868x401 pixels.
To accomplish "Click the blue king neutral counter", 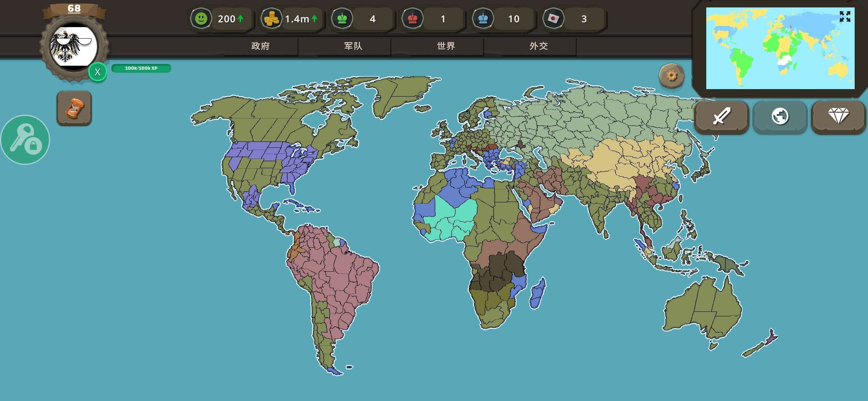I will pos(483,19).
